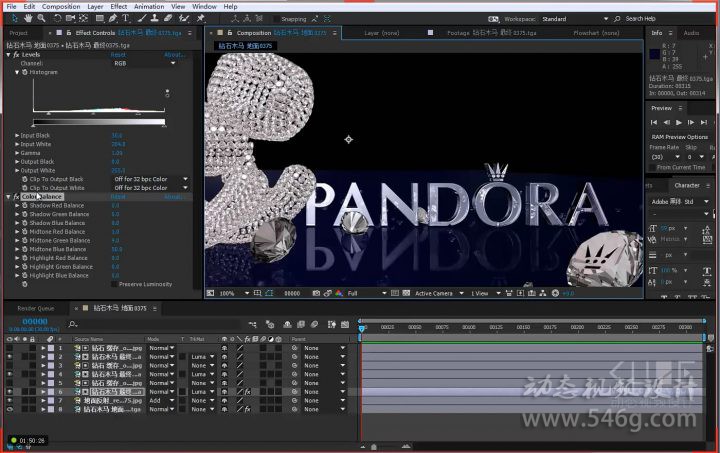Click the Draft 3D icon in timeline
The image size is (720, 453).
270,324
